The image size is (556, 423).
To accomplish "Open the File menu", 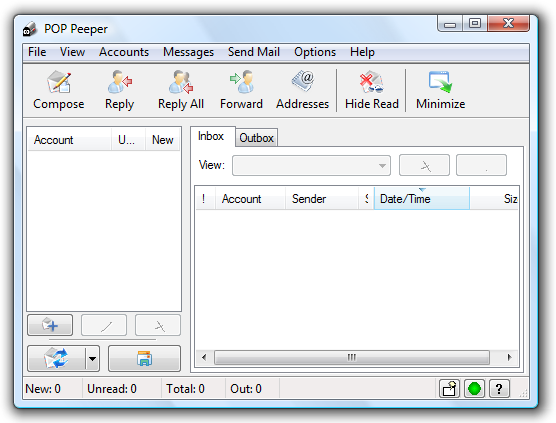I will [x=37, y=52].
